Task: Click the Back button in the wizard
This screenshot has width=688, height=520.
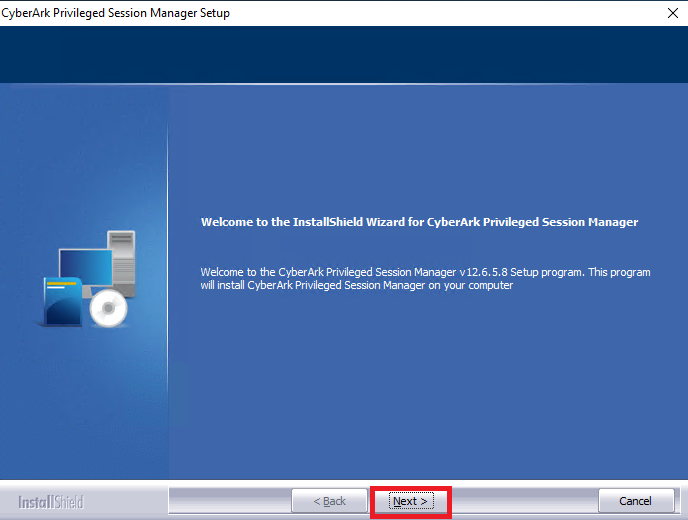Action: [330, 501]
